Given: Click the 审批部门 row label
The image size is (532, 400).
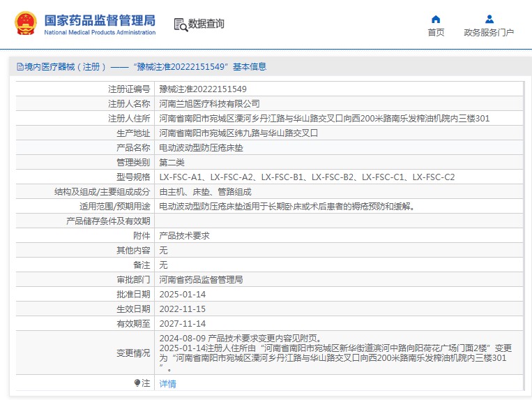Looking at the screenshot, I should 133,279.
